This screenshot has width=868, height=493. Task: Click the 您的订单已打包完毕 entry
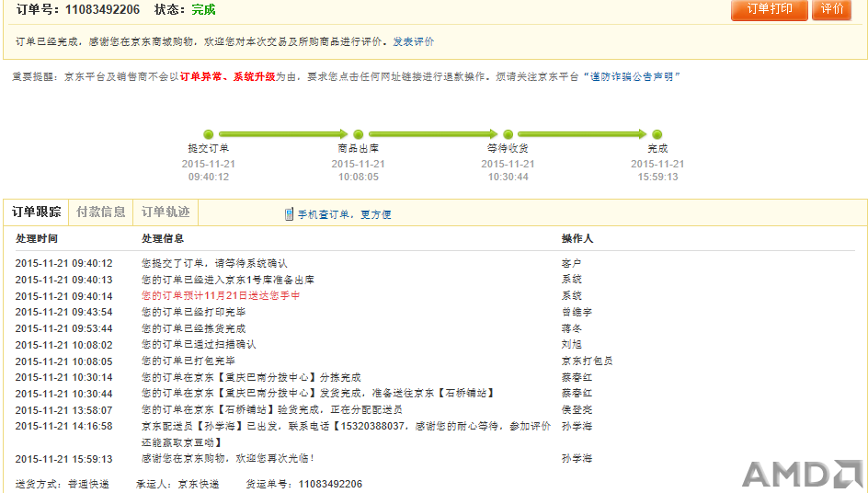click(x=188, y=361)
